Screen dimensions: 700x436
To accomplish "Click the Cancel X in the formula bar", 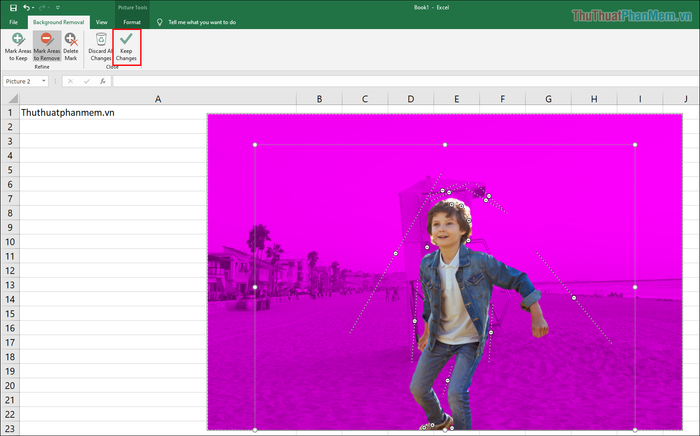I will pyautogui.click(x=71, y=81).
